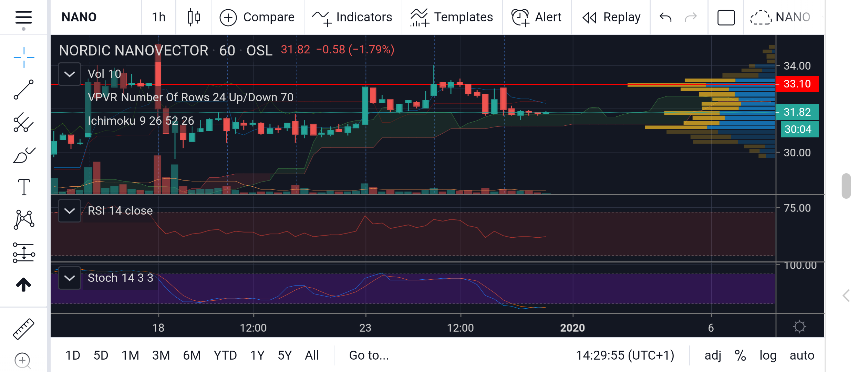Image resolution: width=868 pixels, height=372 pixels.
Task: Redo the last chart action
Action: tap(691, 17)
